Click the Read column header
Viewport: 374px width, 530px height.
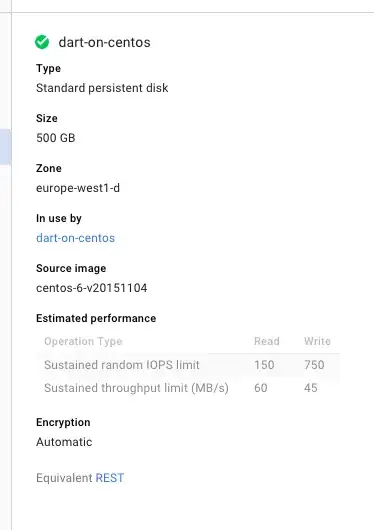[x=266, y=341]
